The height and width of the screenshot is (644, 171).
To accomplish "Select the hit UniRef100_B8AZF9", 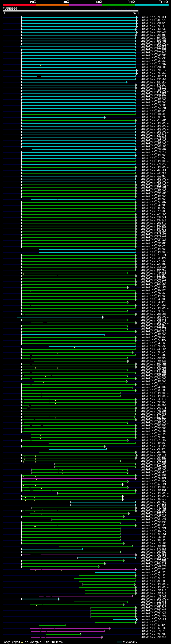I will 153,47.
